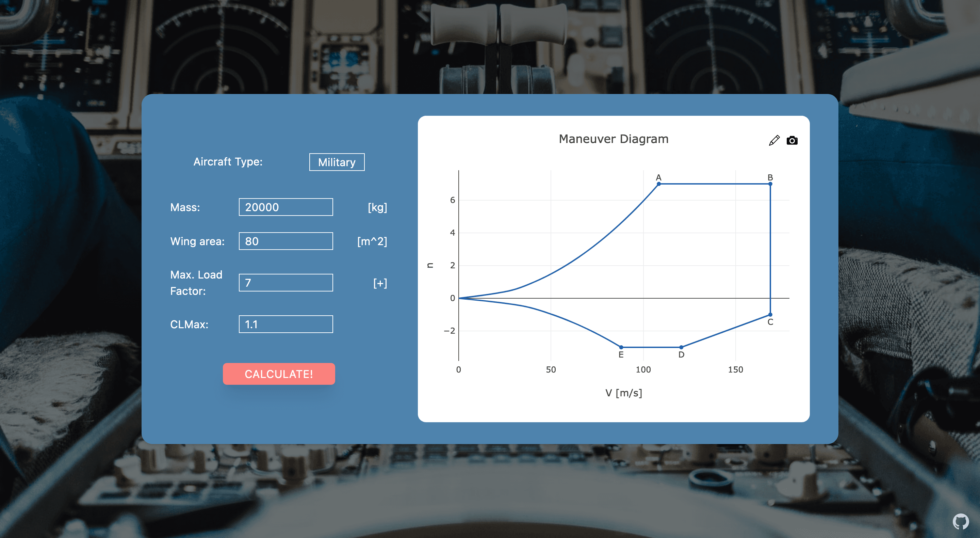This screenshot has width=980, height=538.
Task: Click point B on the maneuver diagram
Action: (770, 184)
